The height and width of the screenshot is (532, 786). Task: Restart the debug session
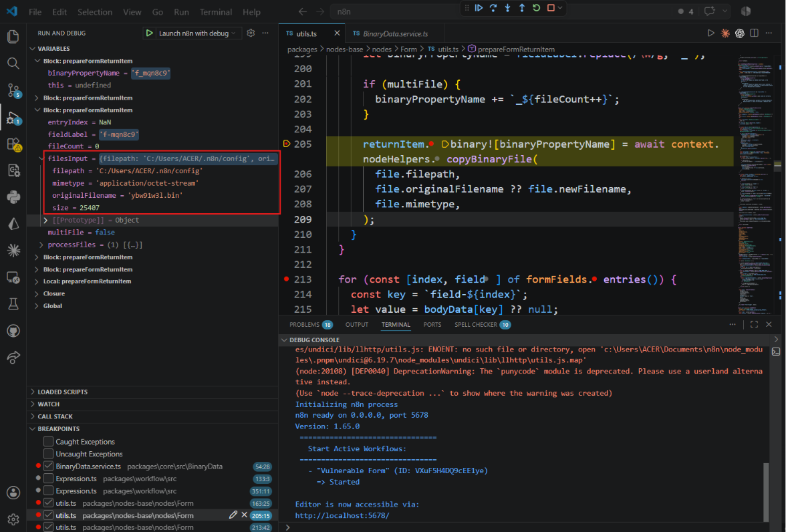click(536, 8)
